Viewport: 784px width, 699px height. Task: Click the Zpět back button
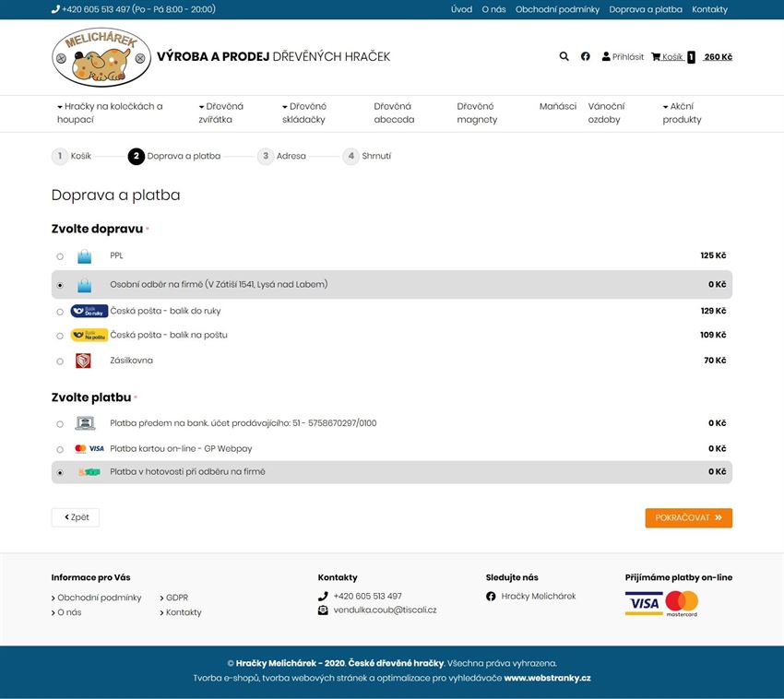(76, 517)
